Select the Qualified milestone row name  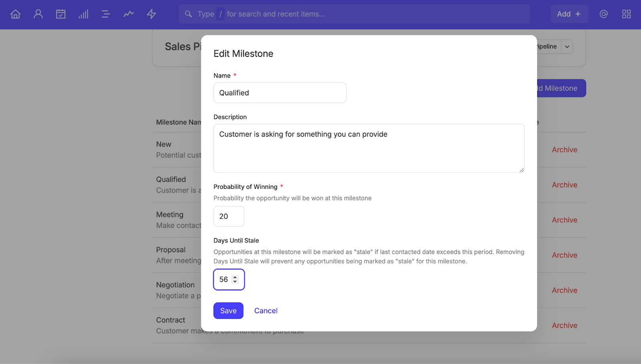(x=171, y=179)
